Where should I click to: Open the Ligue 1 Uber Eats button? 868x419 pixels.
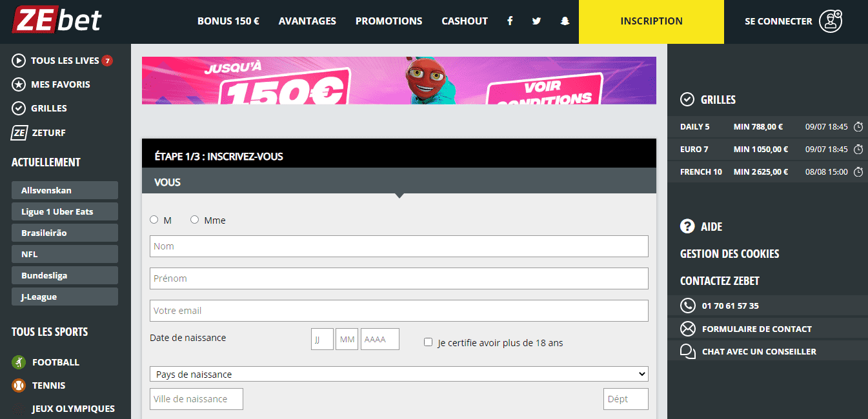(x=65, y=211)
